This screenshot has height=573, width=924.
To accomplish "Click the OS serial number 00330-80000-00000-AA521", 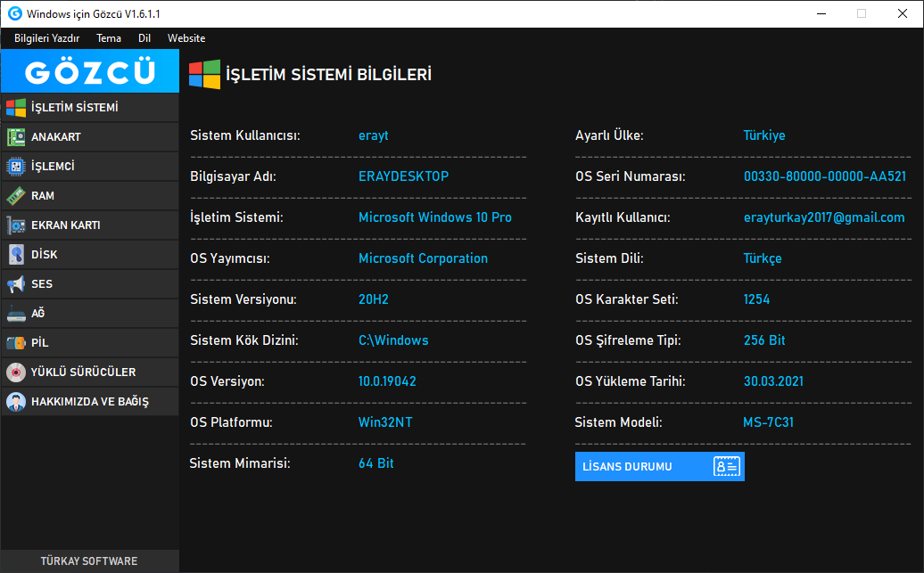I will [x=824, y=176].
